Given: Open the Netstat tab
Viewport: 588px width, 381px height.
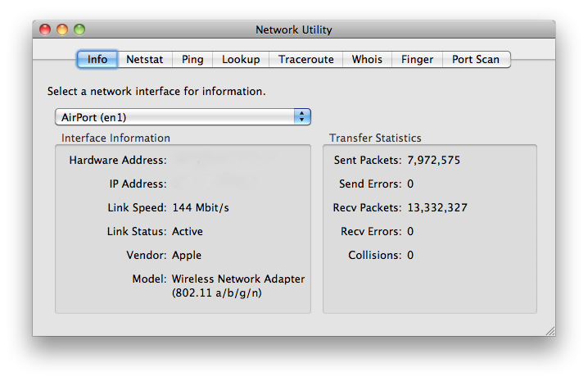Looking at the screenshot, I should [145, 59].
